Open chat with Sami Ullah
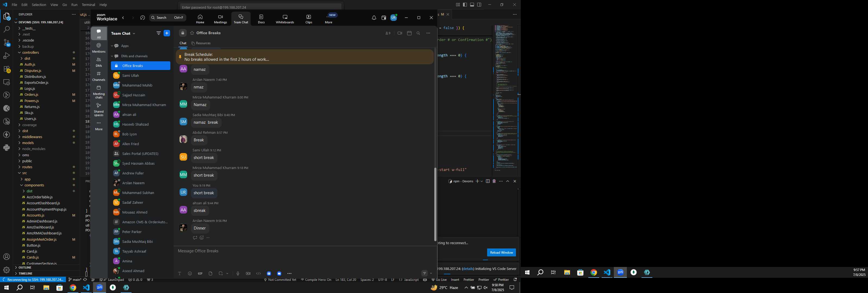Screen dimensions: 868x293 tap(141, 75)
